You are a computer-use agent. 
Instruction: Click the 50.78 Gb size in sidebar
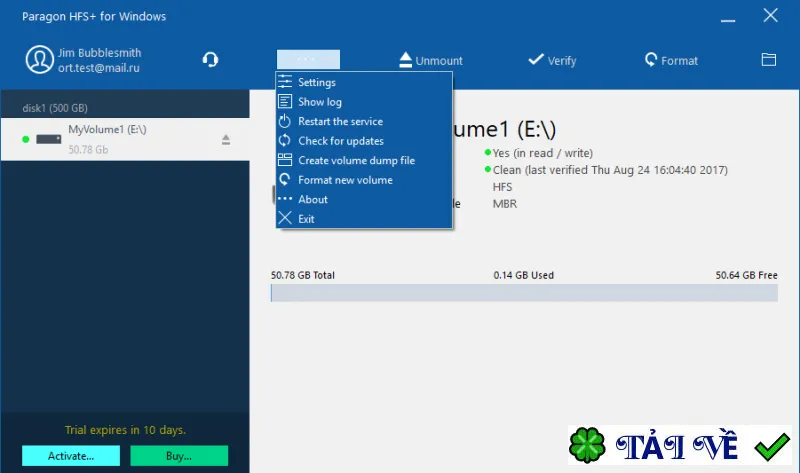(88, 150)
